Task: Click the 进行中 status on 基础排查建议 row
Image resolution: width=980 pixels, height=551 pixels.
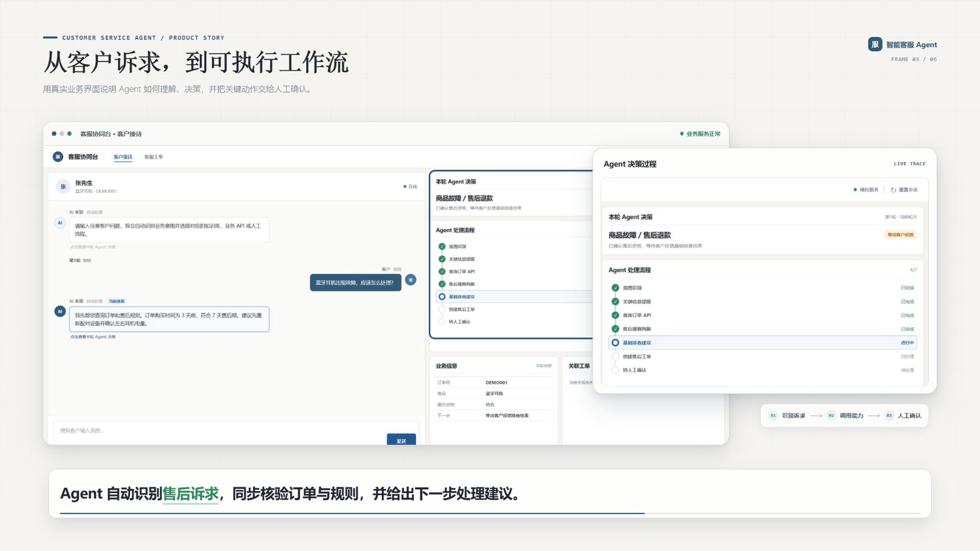Action: 907,343
